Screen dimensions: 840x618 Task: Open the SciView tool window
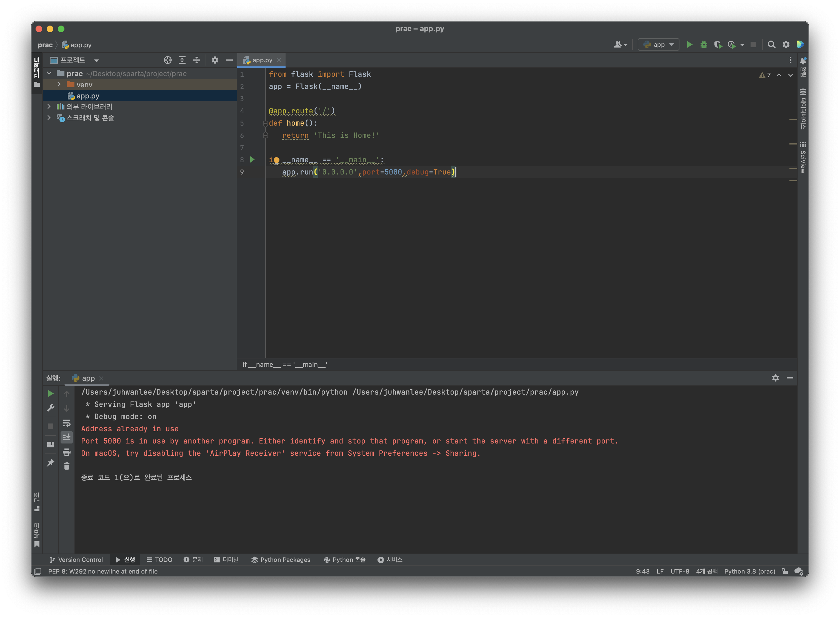tap(802, 157)
